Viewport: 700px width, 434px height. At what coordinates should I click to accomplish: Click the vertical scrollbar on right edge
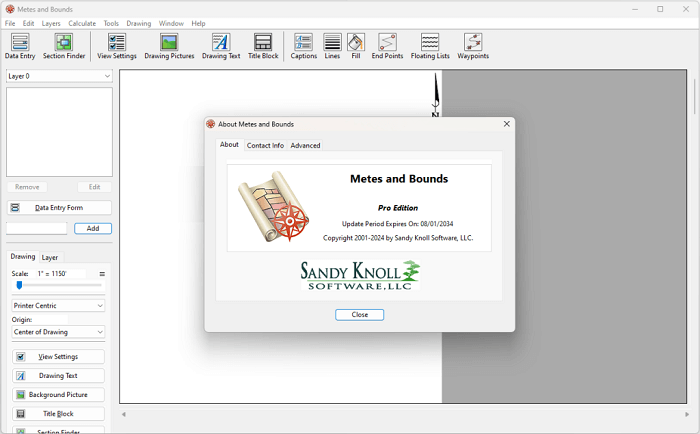(694, 96)
